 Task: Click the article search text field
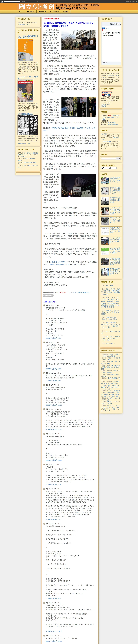pyautogui.click(x=108, y=159)
